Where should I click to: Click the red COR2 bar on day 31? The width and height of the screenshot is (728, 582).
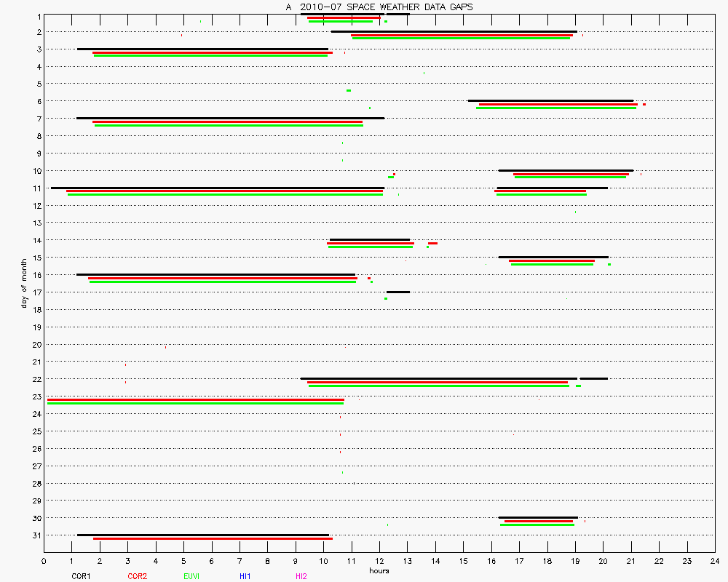point(213,538)
